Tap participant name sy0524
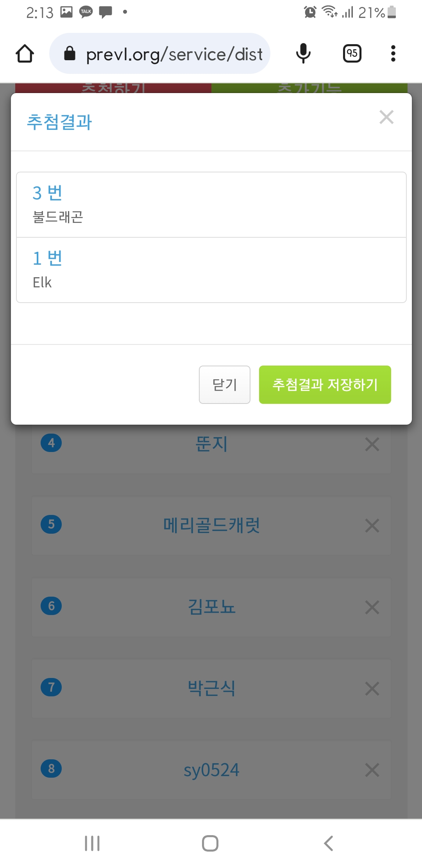This screenshot has width=422, height=868. coord(211,770)
